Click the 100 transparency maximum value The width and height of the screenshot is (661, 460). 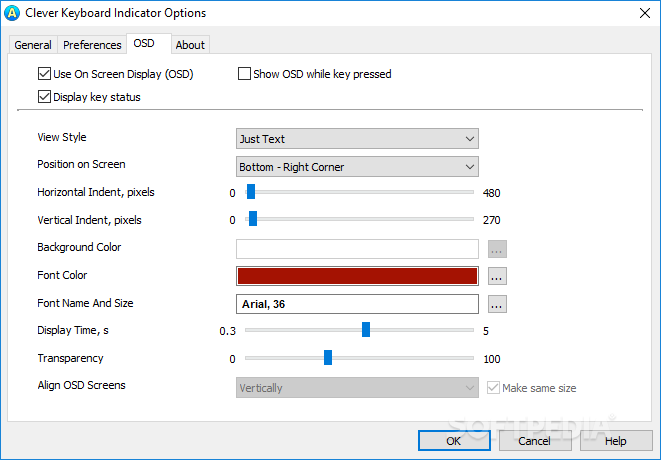pos(492,359)
